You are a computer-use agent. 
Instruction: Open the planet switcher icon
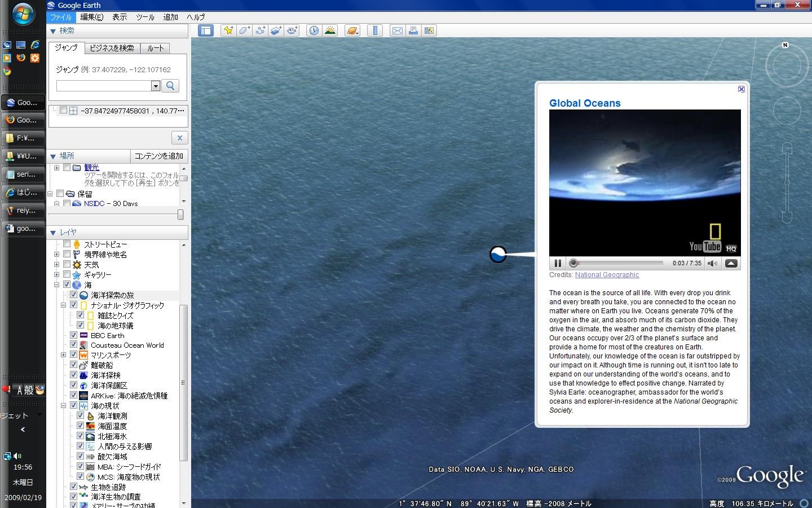352,30
